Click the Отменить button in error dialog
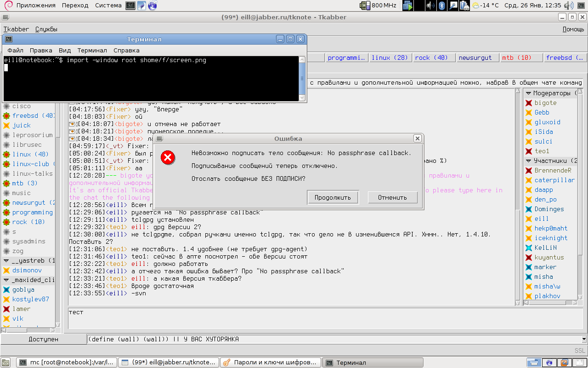This screenshot has height=368, width=588. point(392,197)
